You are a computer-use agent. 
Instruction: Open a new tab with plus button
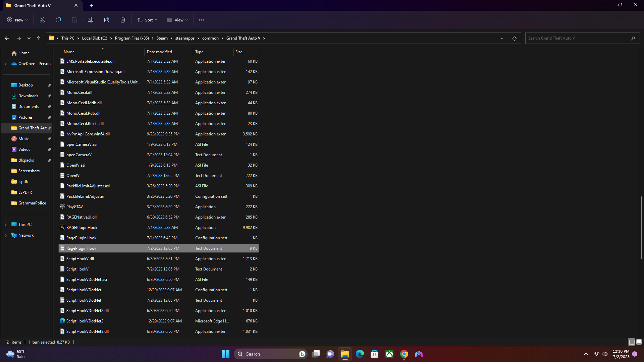[91, 5]
